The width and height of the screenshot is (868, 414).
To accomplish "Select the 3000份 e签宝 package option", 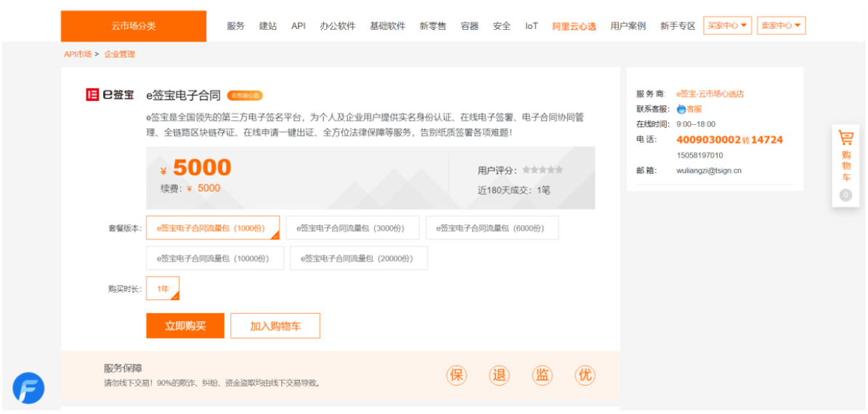I will (x=352, y=228).
